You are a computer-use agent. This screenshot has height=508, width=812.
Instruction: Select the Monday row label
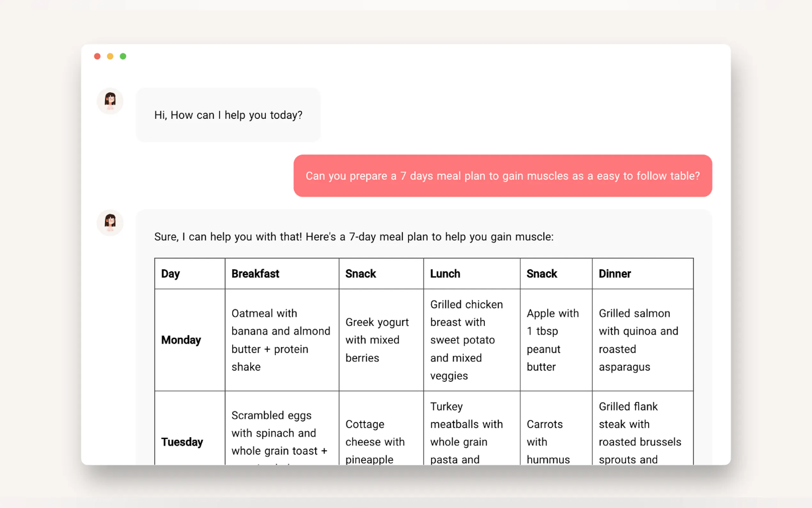click(181, 340)
